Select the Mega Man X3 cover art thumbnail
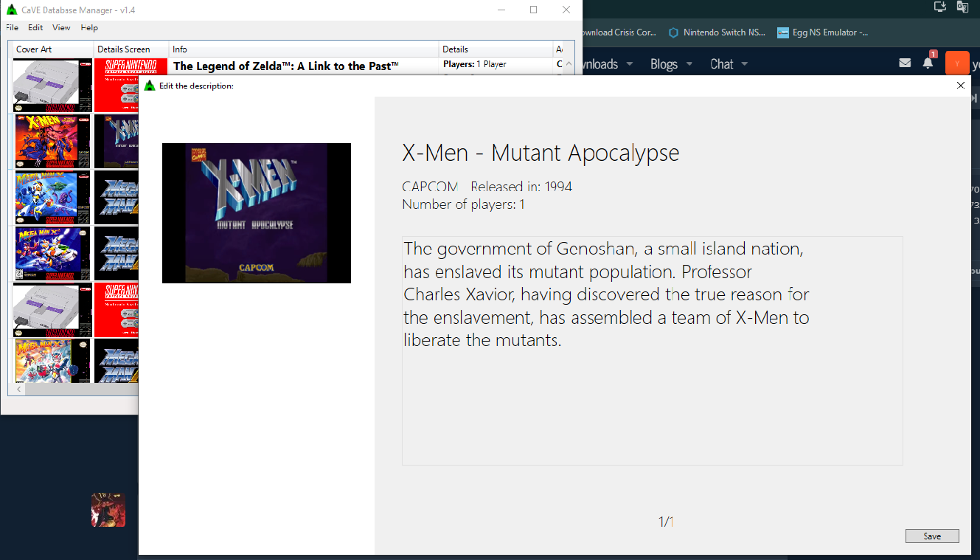Image resolution: width=980 pixels, height=560 pixels. tap(53, 361)
